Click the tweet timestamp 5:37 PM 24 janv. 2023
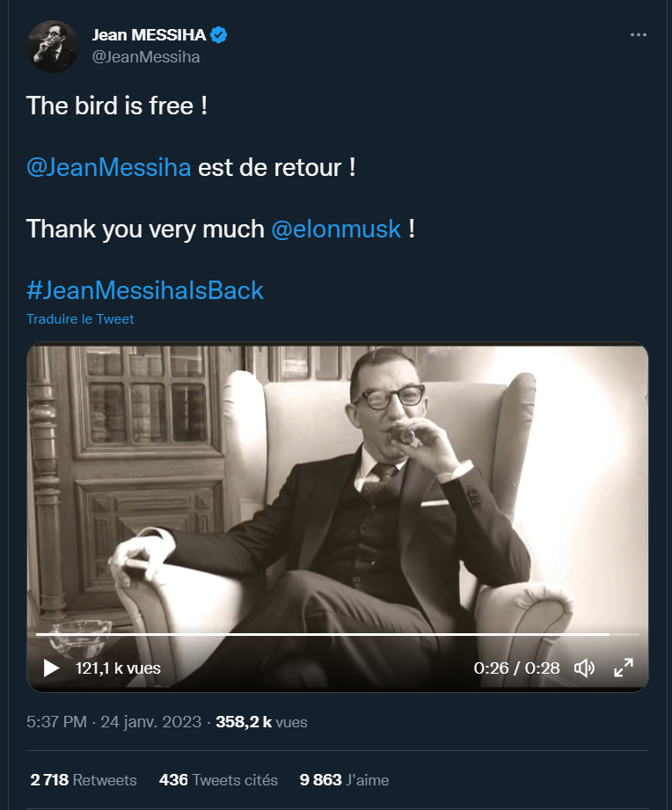 115,722
